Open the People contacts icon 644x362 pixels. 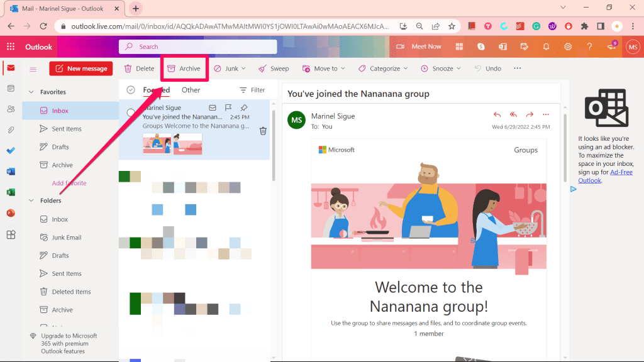(x=11, y=109)
